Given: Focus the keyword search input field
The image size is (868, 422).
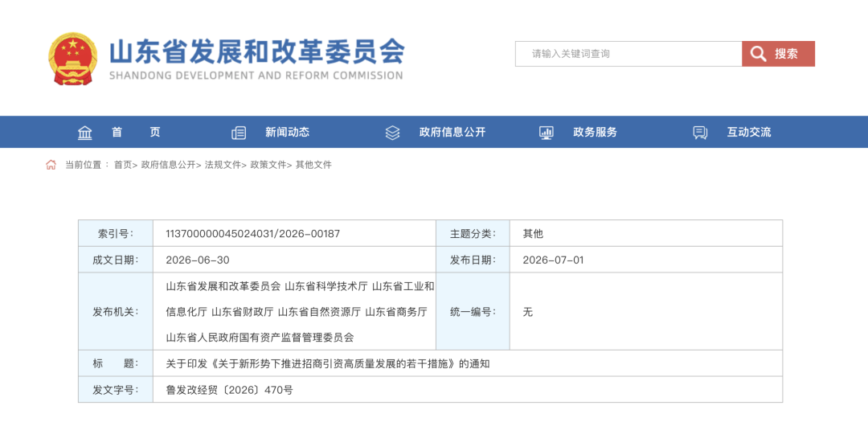Looking at the screenshot, I should point(628,54).
